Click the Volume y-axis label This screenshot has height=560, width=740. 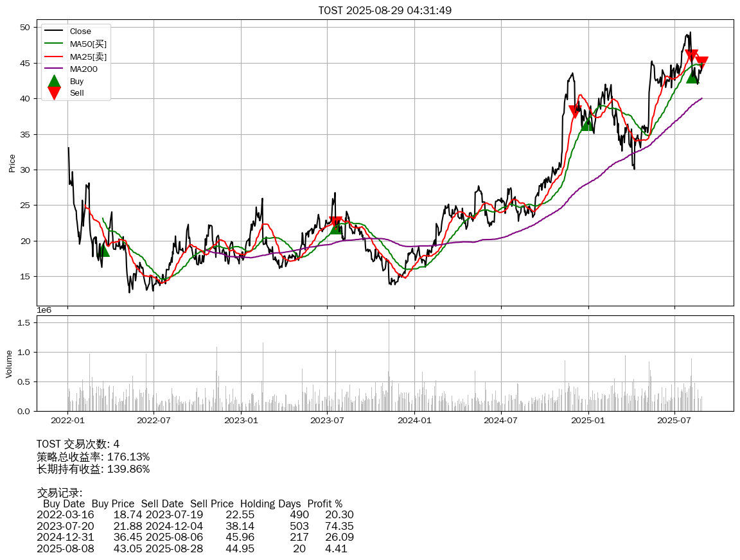(9, 363)
